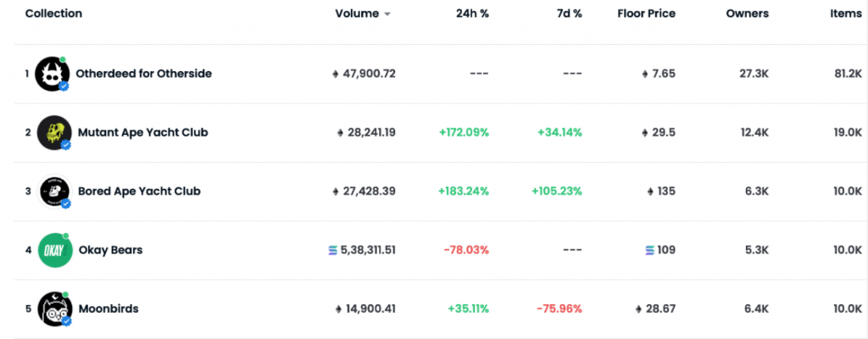The height and width of the screenshot is (339, 868).
Task: Open the Mutant Ape Yacht Club link
Action: [142, 132]
